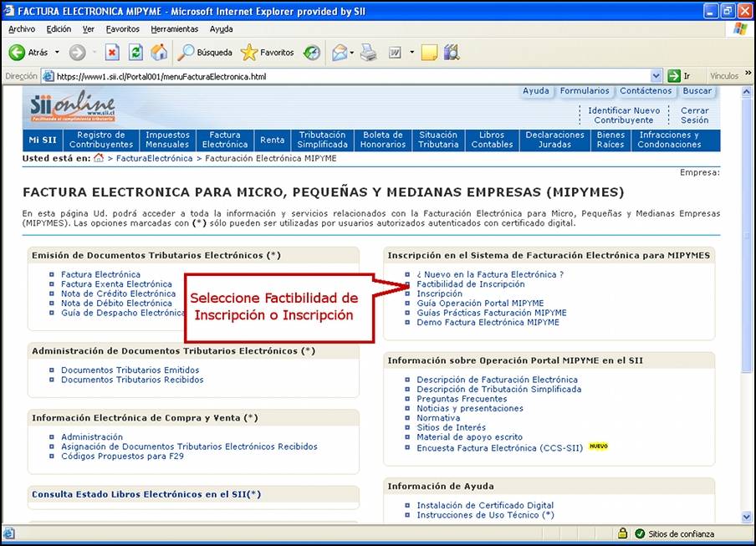Click the Contáctenos top link
This screenshot has width=756, height=546.
[x=646, y=90]
